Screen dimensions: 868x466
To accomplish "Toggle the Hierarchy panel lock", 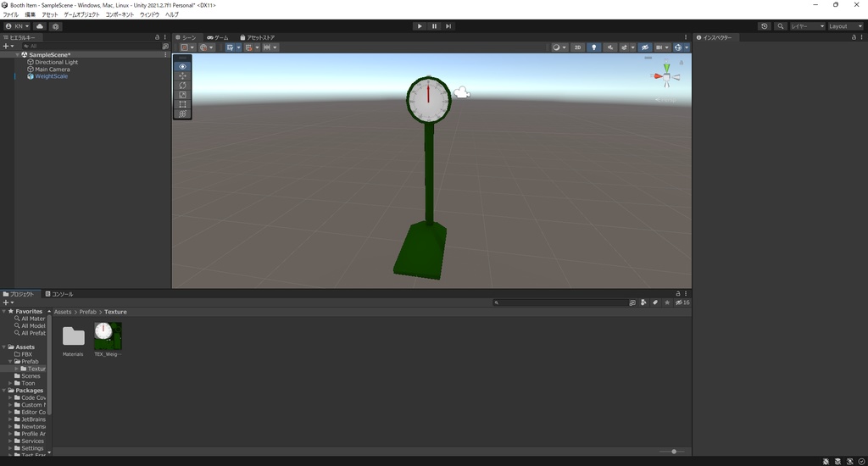I will pos(157,37).
